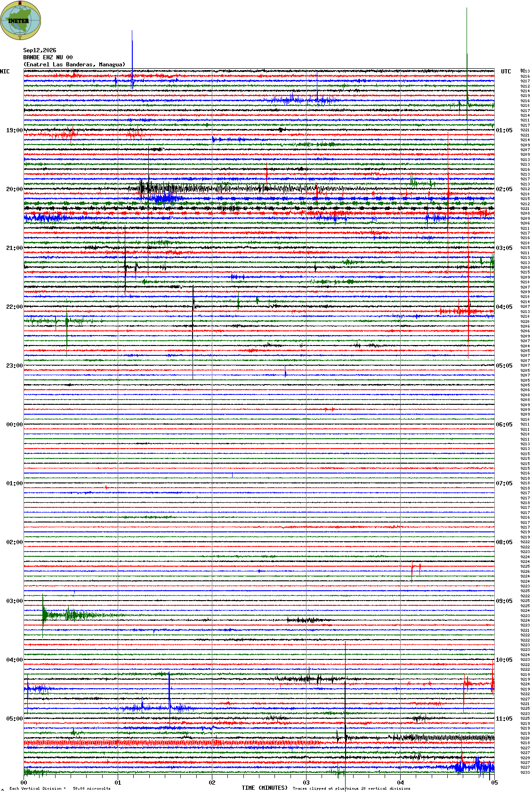The image size is (532, 795).
Task: Click the Enatrel Las Banderas, Managua location text
Action: [x=74, y=64]
